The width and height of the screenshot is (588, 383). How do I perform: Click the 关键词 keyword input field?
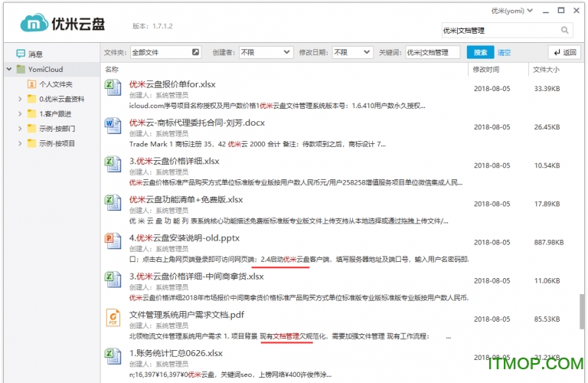[433, 52]
